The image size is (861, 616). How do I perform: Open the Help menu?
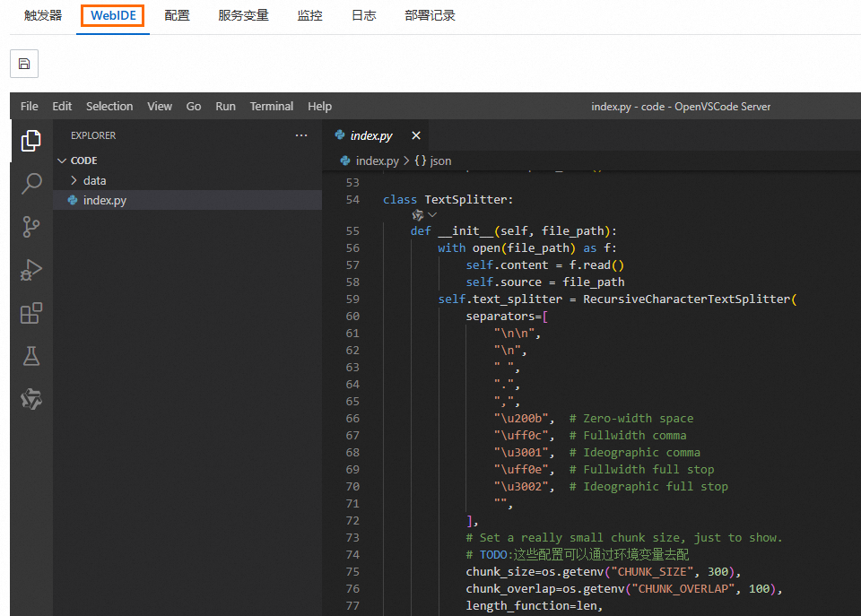[x=319, y=106]
